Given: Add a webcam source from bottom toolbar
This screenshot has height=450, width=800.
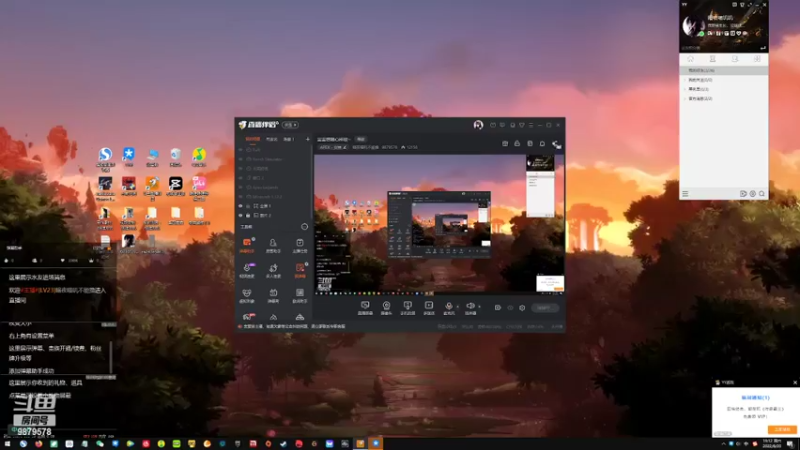Looking at the screenshot, I should click(x=386, y=306).
